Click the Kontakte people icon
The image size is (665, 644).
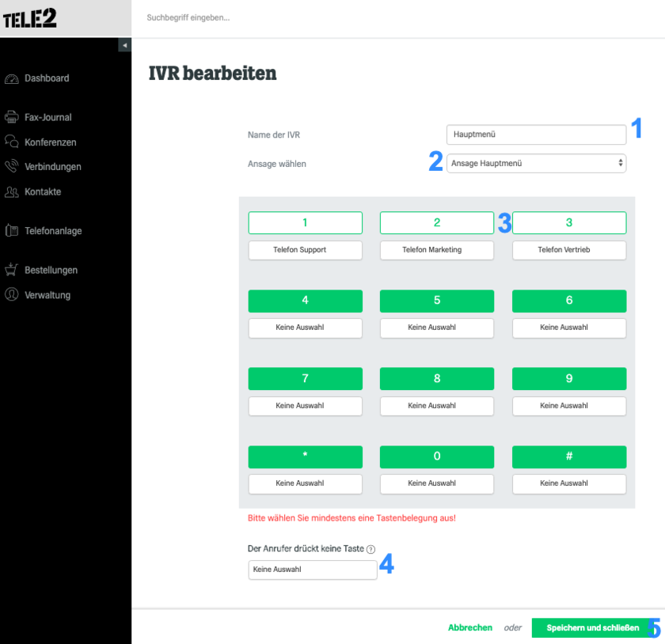pyautogui.click(x=11, y=192)
